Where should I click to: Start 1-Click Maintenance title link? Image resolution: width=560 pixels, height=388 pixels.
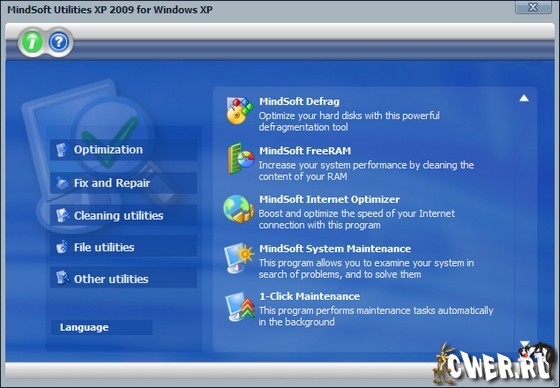pyautogui.click(x=309, y=296)
